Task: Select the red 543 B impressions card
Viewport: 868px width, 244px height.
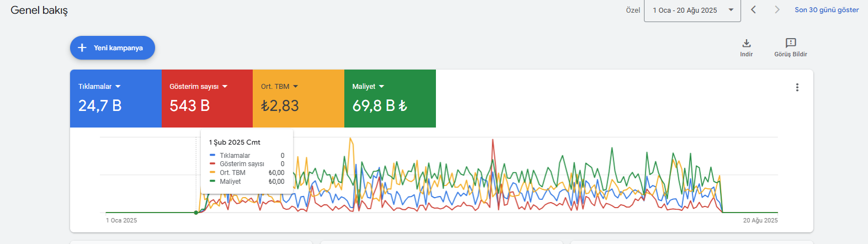Action: (x=207, y=99)
